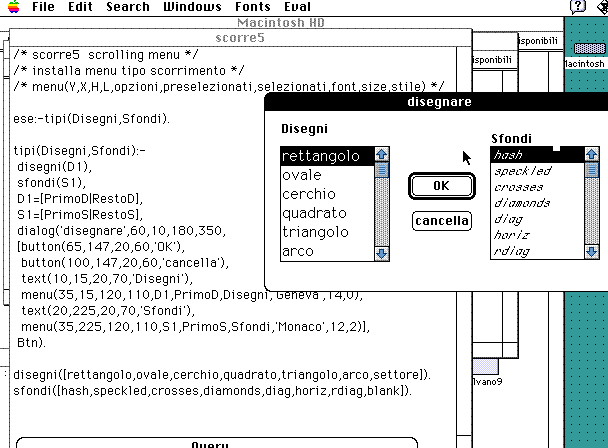
Task: Select quadrato in Disegni list
Action: tap(327, 213)
